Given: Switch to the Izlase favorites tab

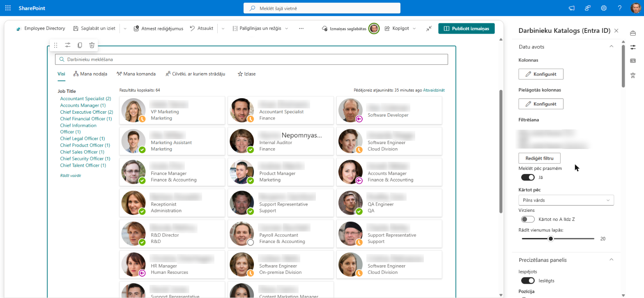Looking at the screenshot, I should click(246, 74).
